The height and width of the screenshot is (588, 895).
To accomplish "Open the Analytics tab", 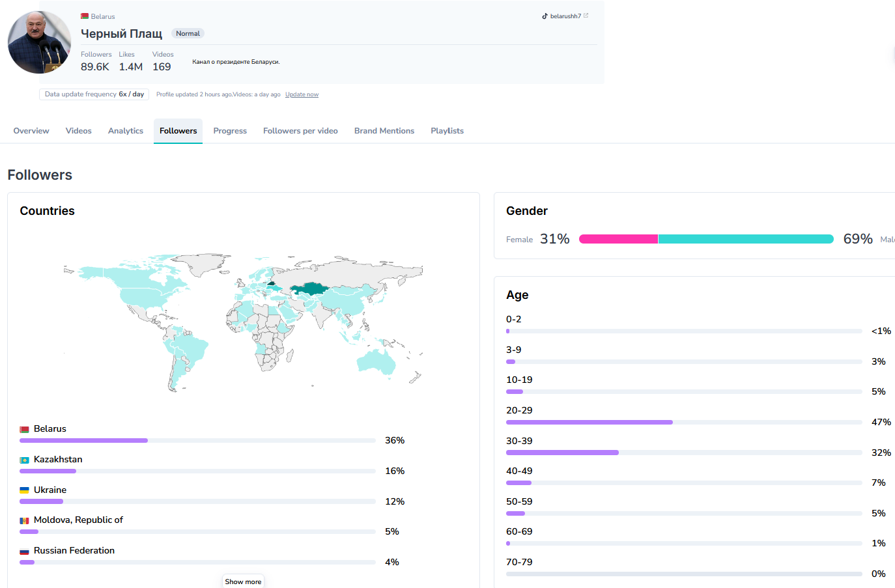I will click(x=126, y=131).
